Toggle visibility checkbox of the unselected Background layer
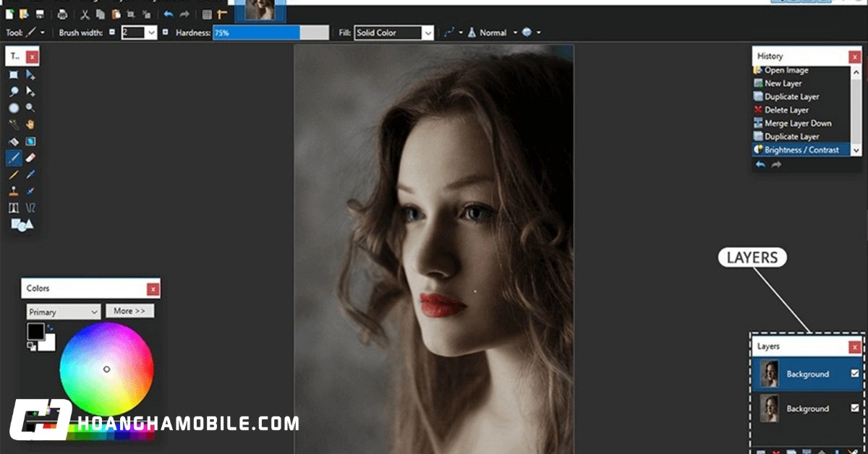Viewport: 868px width, 454px height. pos(855,408)
